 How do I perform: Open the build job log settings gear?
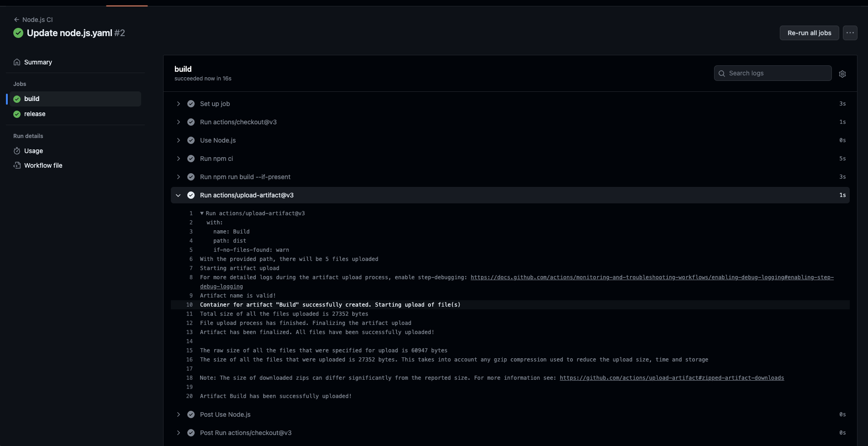[842, 74]
